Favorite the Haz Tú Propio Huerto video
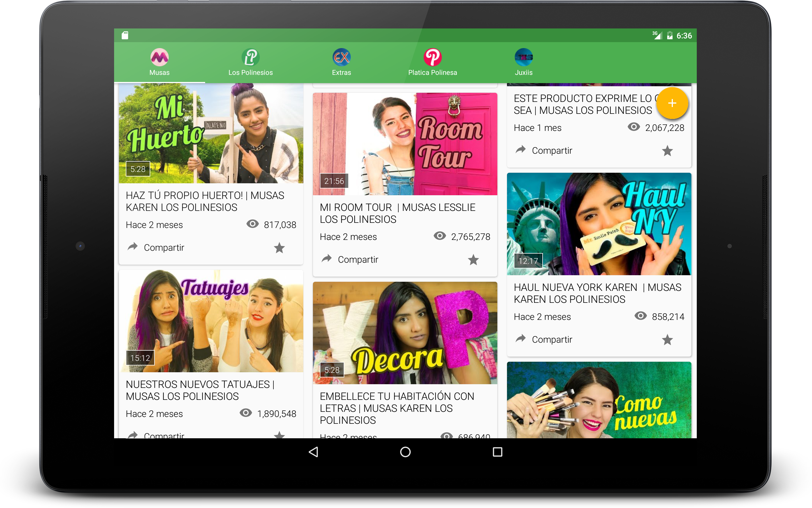Screen dimensions: 812x508 [279, 248]
